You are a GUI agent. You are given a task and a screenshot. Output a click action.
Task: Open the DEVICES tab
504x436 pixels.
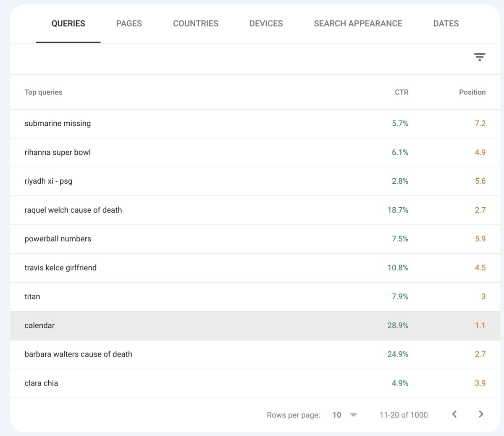[x=266, y=24]
